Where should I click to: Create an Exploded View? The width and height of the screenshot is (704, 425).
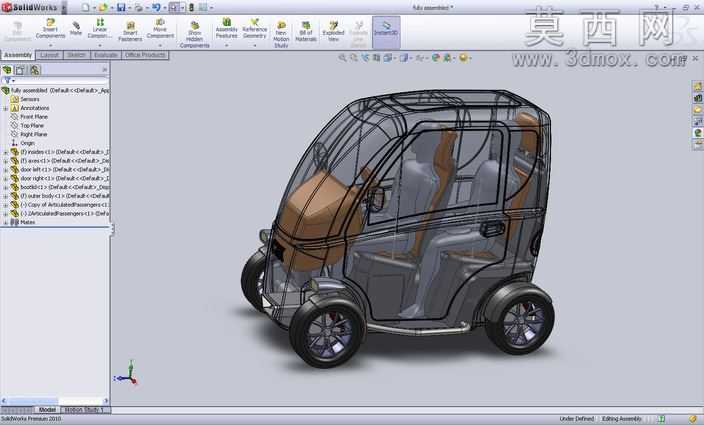333,31
